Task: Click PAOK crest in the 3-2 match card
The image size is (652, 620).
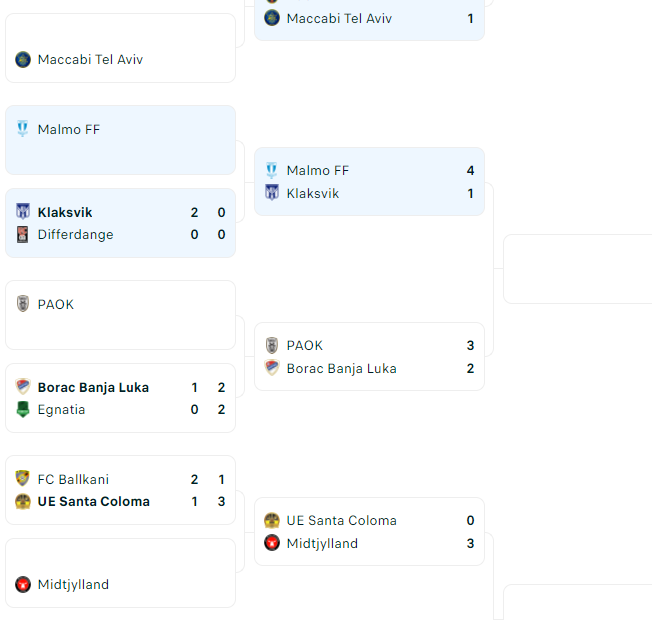Action: point(272,345)
